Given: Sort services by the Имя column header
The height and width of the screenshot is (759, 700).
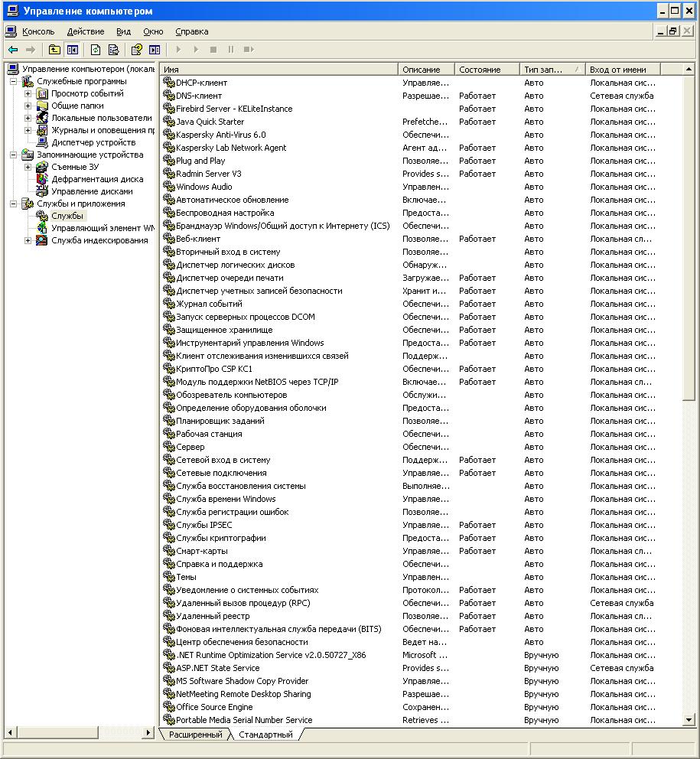Looking at the screenshot, I should pyautogui.click(x=278, y=69).
